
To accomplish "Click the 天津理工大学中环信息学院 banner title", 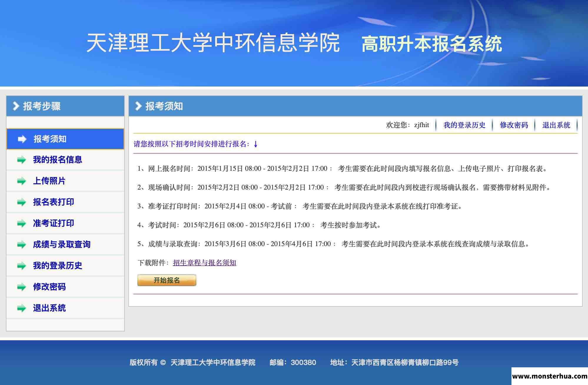I will 213,43.
